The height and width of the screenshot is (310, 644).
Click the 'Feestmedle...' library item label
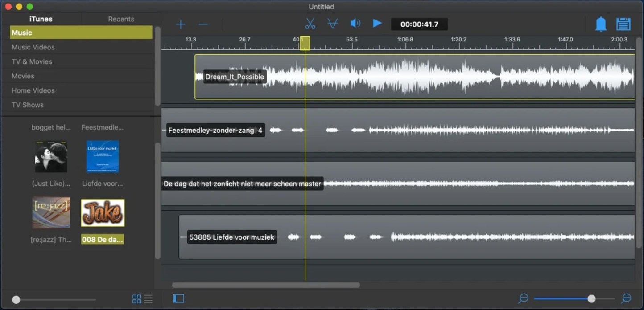(x=103, y=127)
